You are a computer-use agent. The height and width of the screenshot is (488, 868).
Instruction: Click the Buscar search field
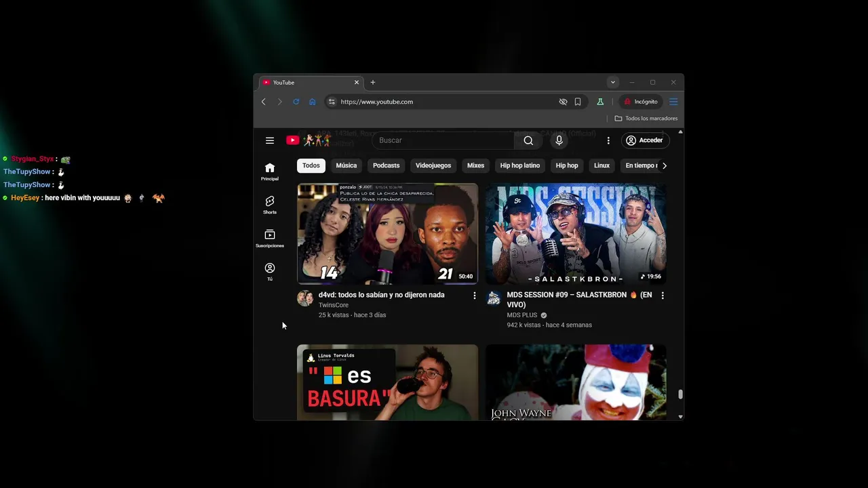pos(443,140)
